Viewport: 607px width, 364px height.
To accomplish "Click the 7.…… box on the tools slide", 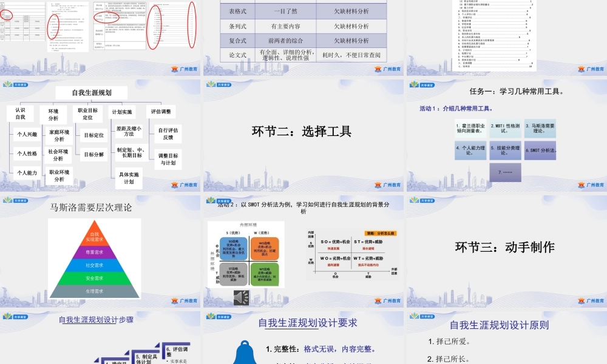I will coord(505,172).
